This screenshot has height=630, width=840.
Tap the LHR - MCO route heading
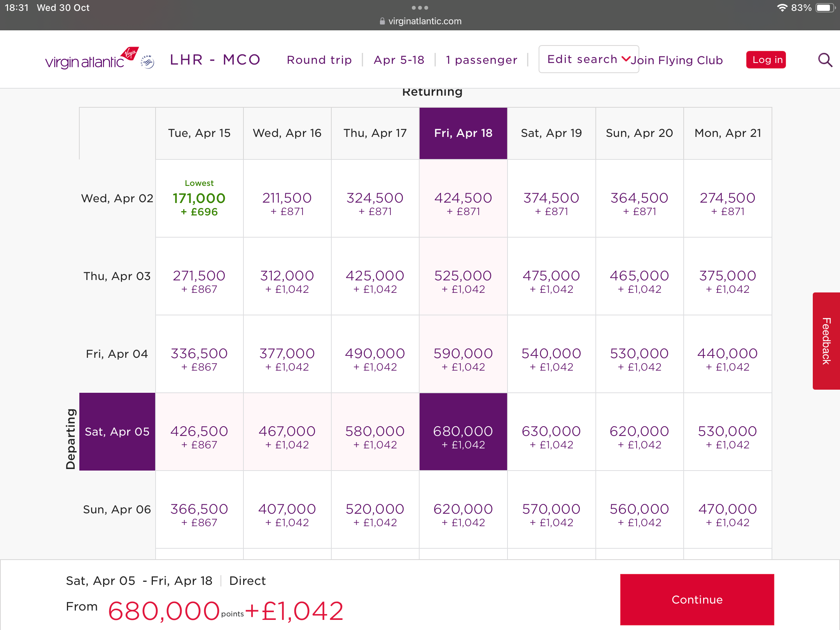(215, 59)
